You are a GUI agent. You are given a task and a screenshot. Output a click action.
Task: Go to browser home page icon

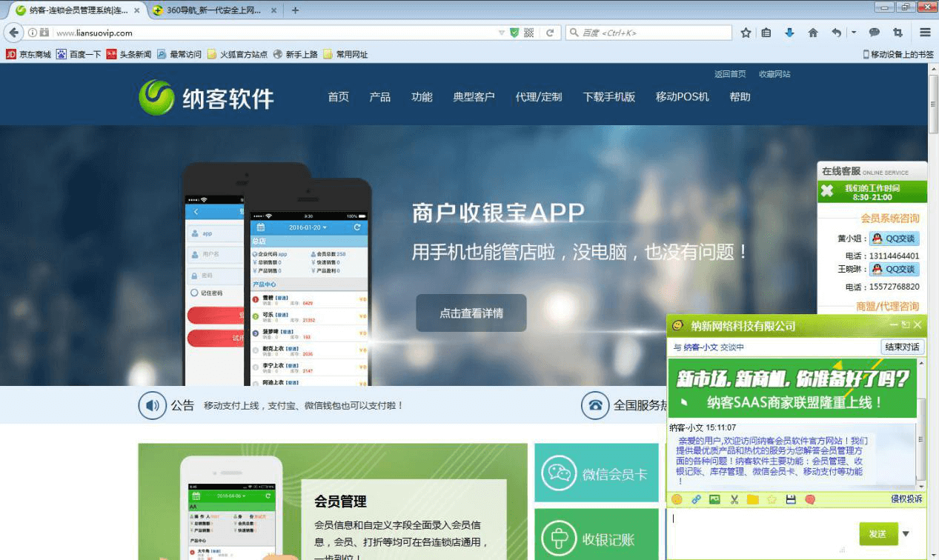(813, 33)
